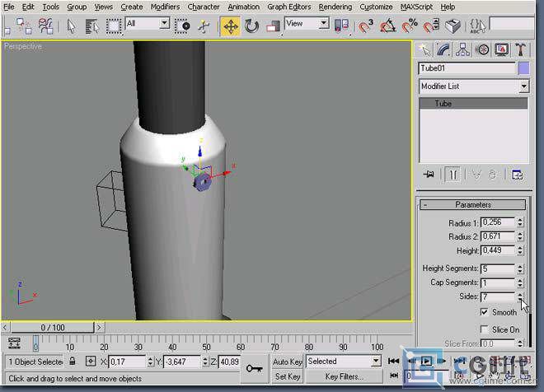Viewport: 544px width, 392px height.
Task: Choose the Rectangular Selection Region tool
Action: (x=114, y=26)
